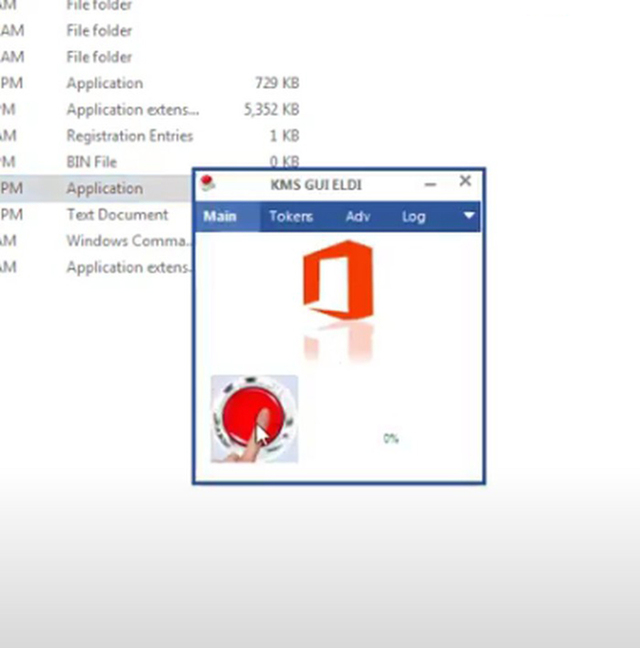
Task: Select the BIN File row
Action: pyautogui.click(x=150, y=162)
